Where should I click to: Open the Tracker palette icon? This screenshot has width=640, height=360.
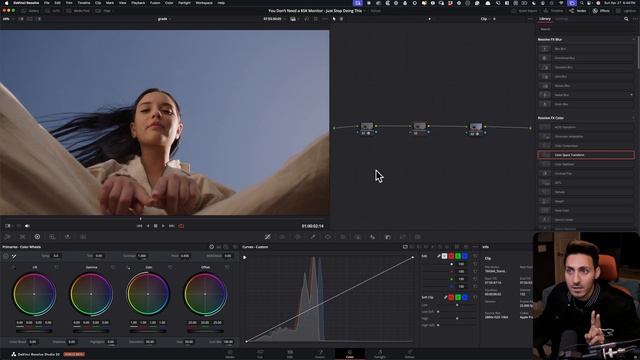[343, 237]
